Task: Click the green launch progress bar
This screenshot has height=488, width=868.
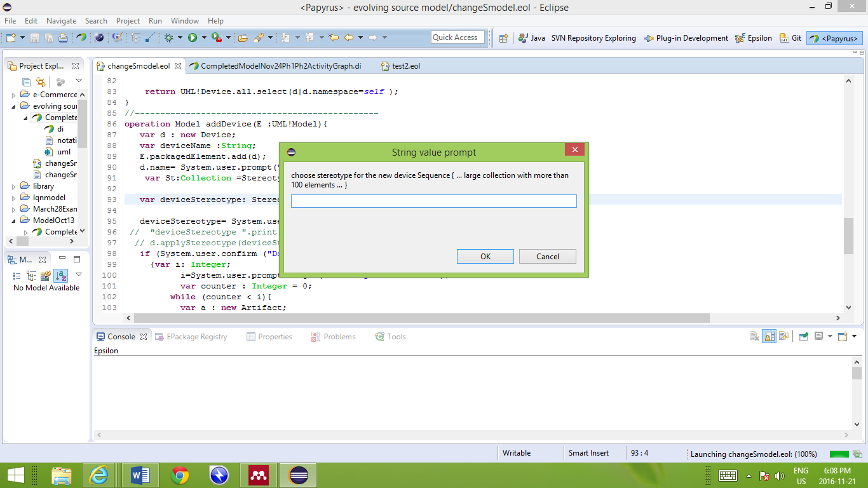Action: [x=839, y=454]
